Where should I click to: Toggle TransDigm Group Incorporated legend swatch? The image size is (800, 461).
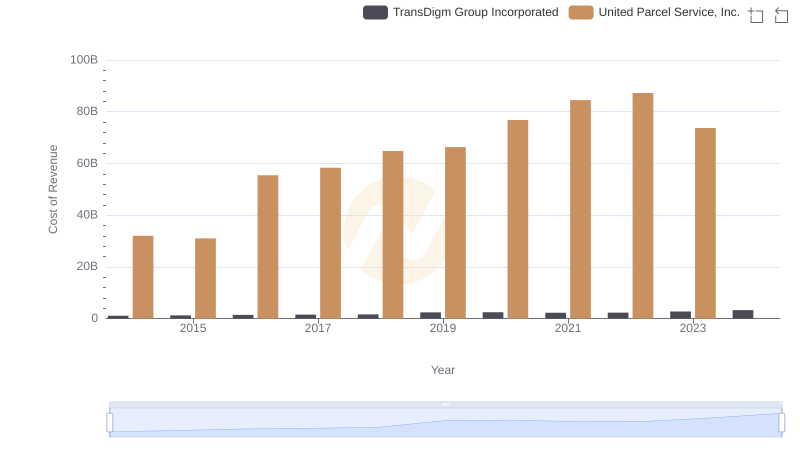tap(375, 12)
